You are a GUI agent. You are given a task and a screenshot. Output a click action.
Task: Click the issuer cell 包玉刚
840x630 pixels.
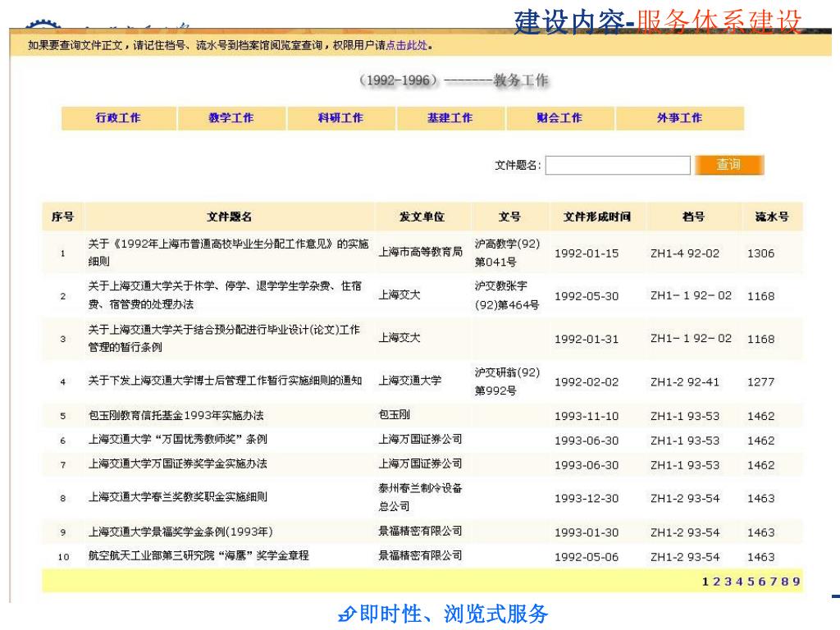pyautogui.click(x=395, y=414)
